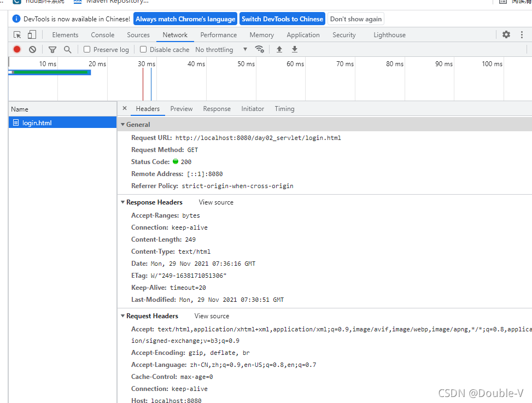Screen dimensions: 532x403
Task: Open the network filter funnel icon
Action: coord(52,49)
